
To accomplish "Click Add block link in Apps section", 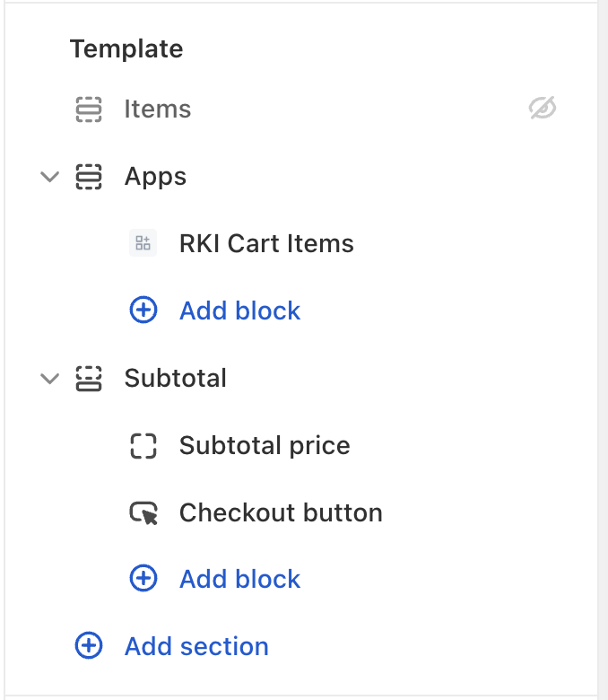I will pos(239,311).
